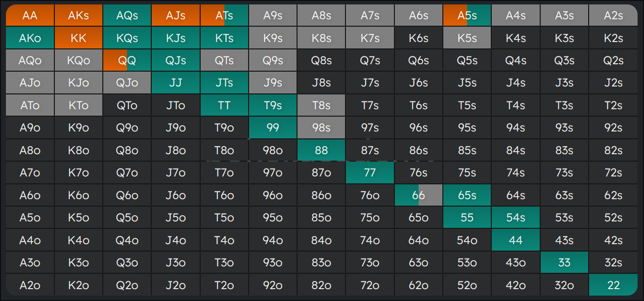Select the QQ split-colored cell
Screen dimensions: 644x301
(127, 60)
